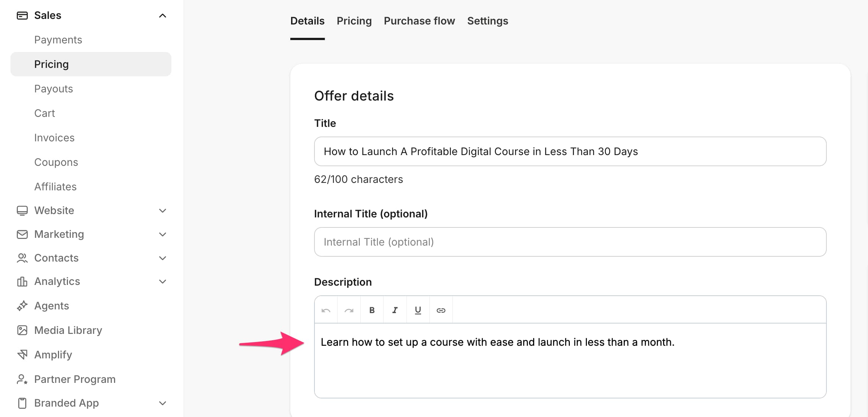Click the Marketing envelope icon
868x417 pixels.
coord(22,234)
